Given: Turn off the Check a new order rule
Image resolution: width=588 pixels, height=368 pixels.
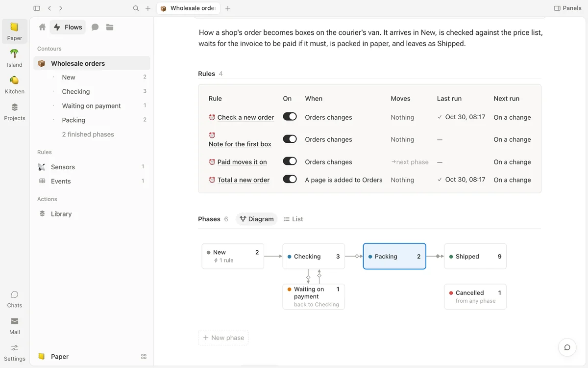Looking at the screenshot, I should [x=290, y=117].
